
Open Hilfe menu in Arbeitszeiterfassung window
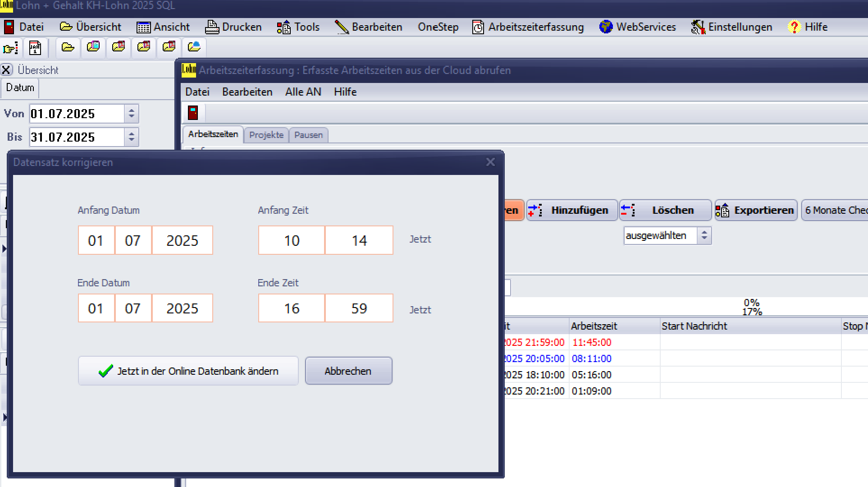tap(345, 92)
